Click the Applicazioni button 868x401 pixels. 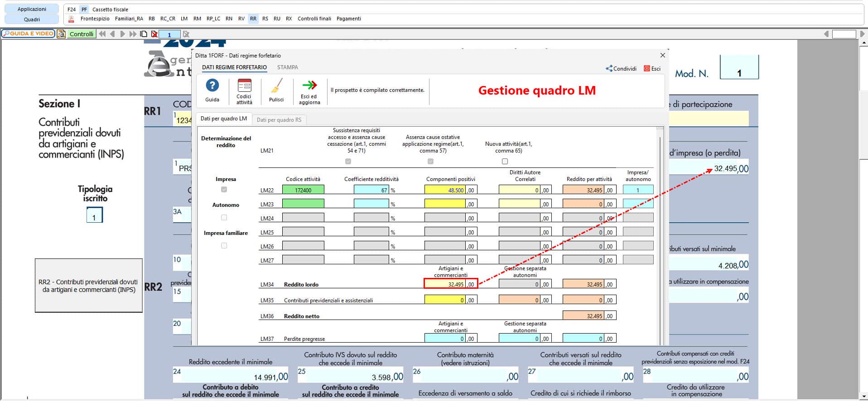(32, 9)
